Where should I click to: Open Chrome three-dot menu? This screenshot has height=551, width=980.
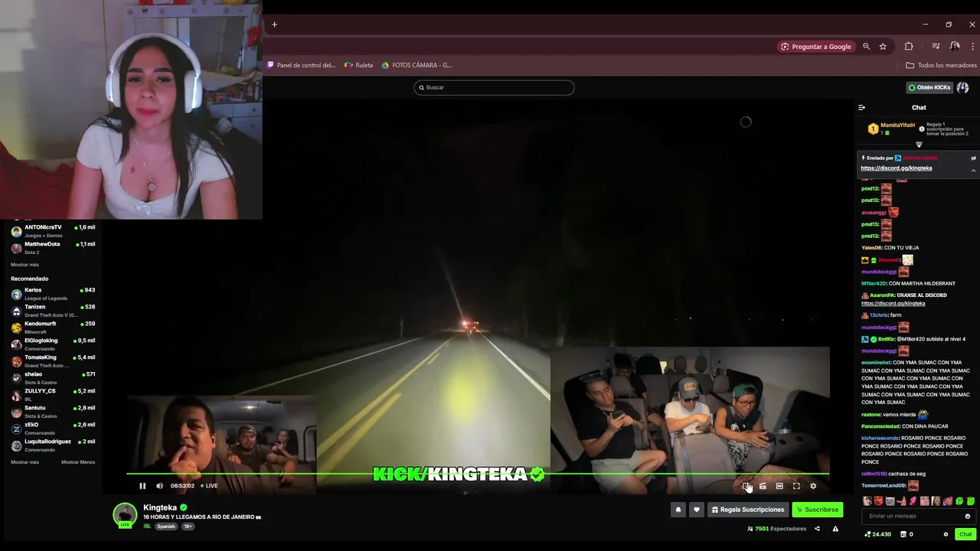(972, 47)
